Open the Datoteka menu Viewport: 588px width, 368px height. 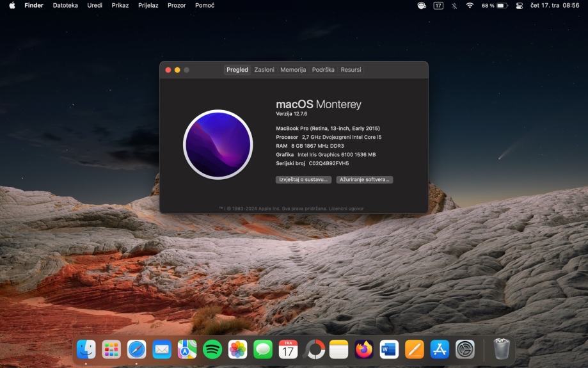pos(65,5)
